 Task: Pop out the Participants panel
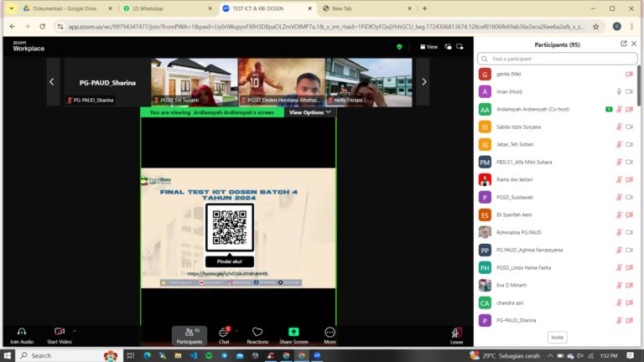[624, 44]
